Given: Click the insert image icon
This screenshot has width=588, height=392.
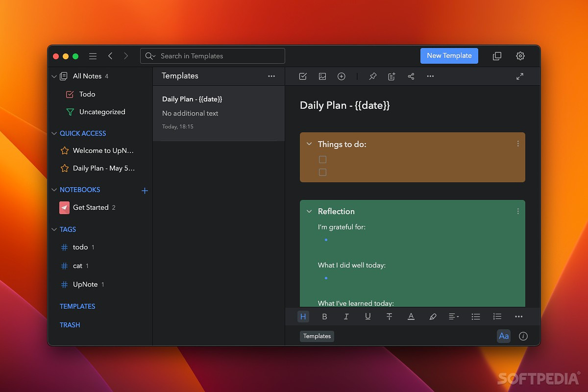Looking at the screenshot, I should pyautogui.click(x=322, y=76).
